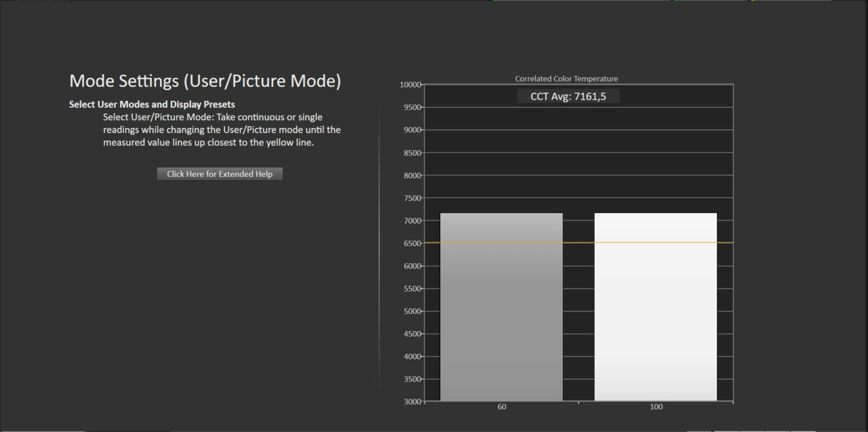Click the CCT Avg: 7161,5 readout
The image size is (868, 432).
pyautogui.click(x=568, y=96)
